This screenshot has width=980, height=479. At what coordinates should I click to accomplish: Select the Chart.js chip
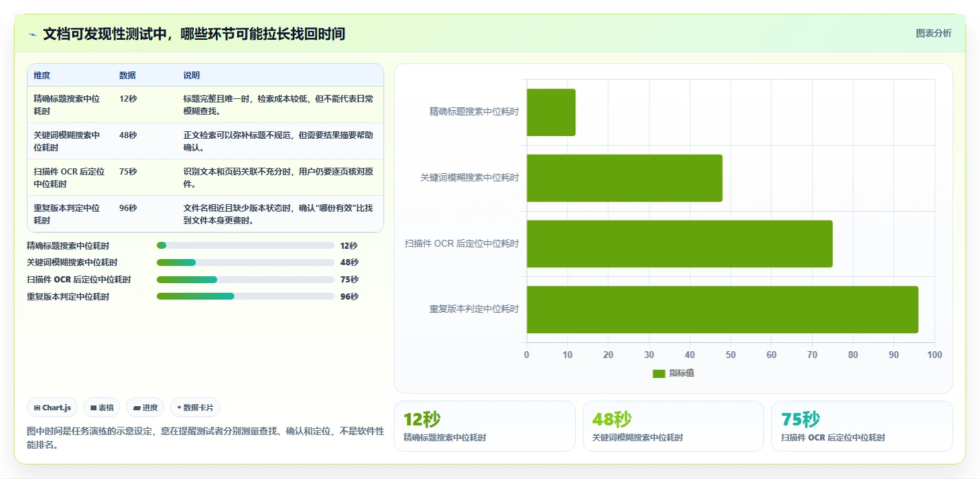pos(52,408)
